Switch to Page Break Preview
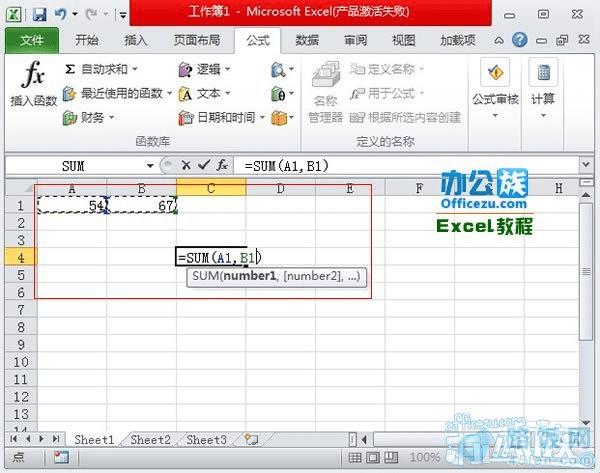 pyautogui.click(x=391, y=457)
